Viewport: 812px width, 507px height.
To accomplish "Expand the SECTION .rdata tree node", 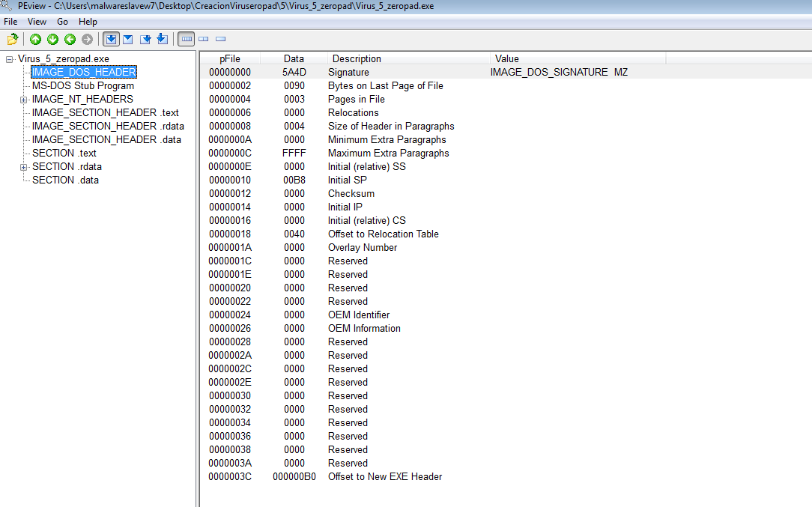I will [23, 166].
